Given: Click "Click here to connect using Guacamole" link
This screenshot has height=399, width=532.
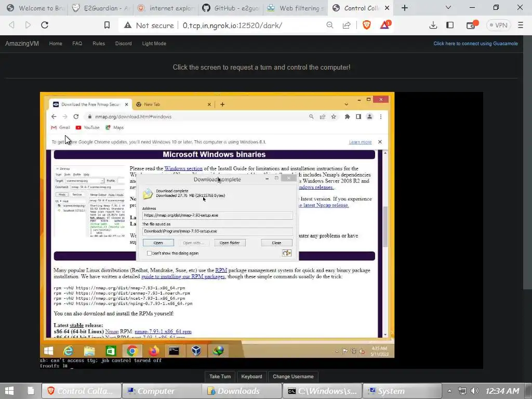Looking at the screenshot, I should (x=476, y=44).
